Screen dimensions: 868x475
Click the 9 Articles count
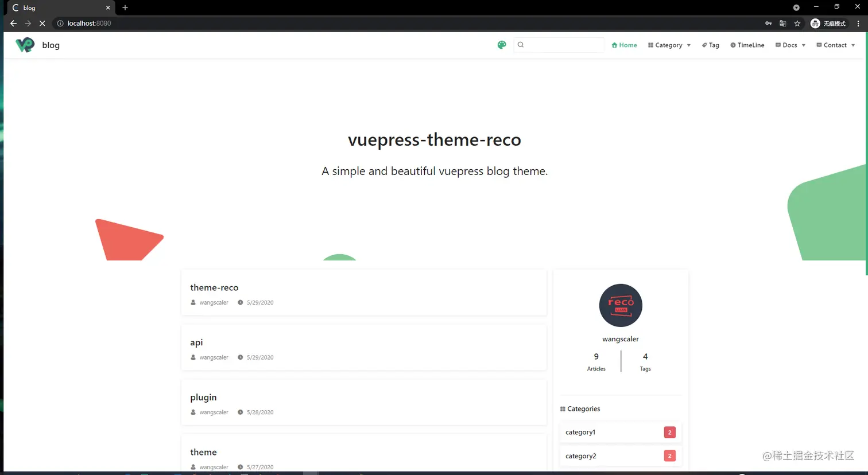[596, 362]
